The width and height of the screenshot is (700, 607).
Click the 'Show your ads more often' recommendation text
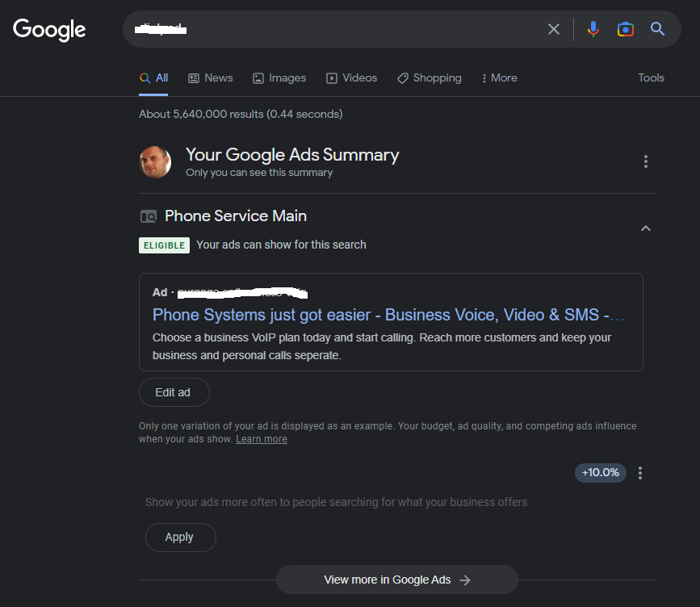336,503
